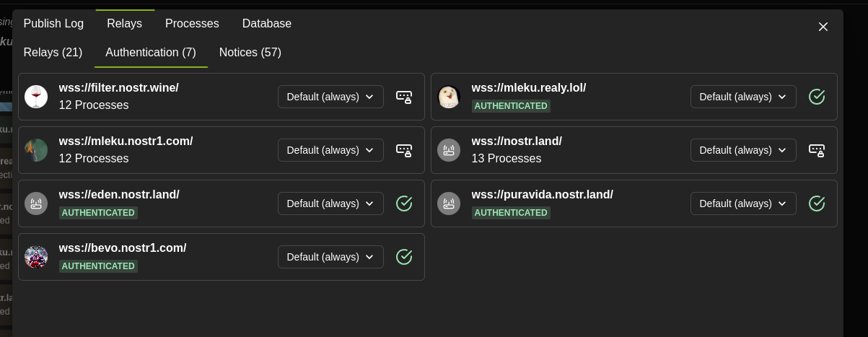Click green check icon for bevo.nostr1.com

click(404, 257)
